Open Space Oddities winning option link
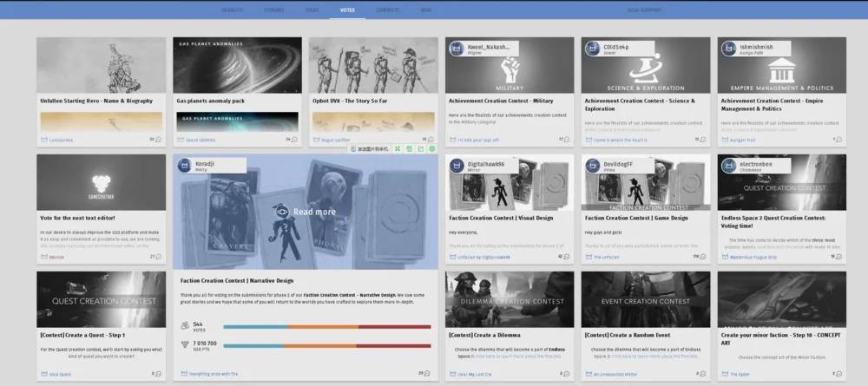The height and width of the screenshot is (386, 868). (201, 140)
